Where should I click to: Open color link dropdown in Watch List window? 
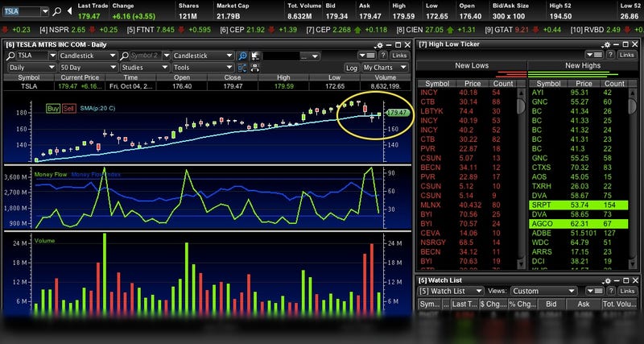(595, 291)
